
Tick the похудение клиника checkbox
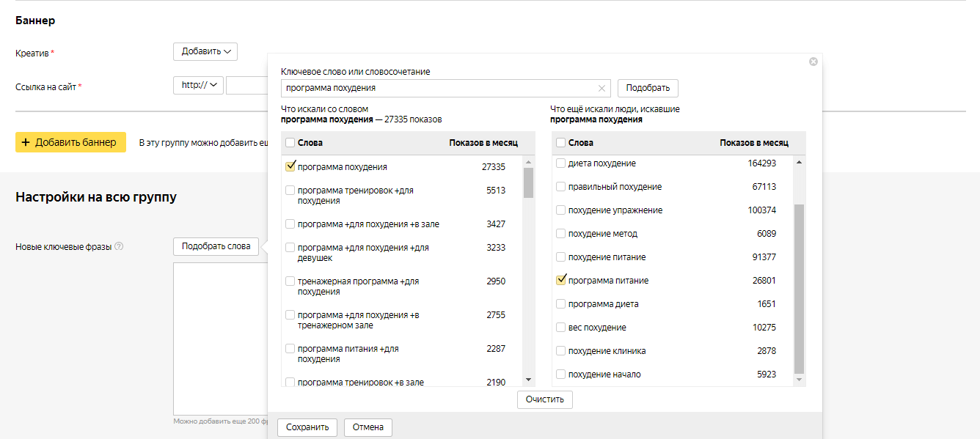pos(561,351)
